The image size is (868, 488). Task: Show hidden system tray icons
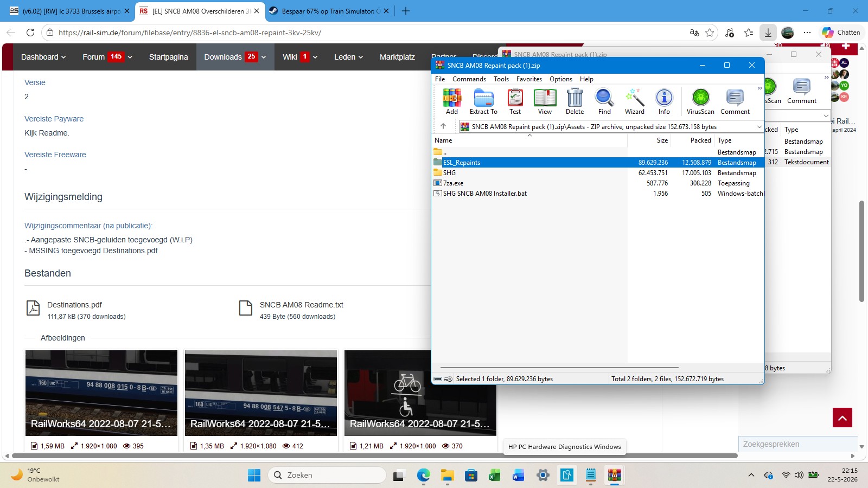[x=751, y=476]
